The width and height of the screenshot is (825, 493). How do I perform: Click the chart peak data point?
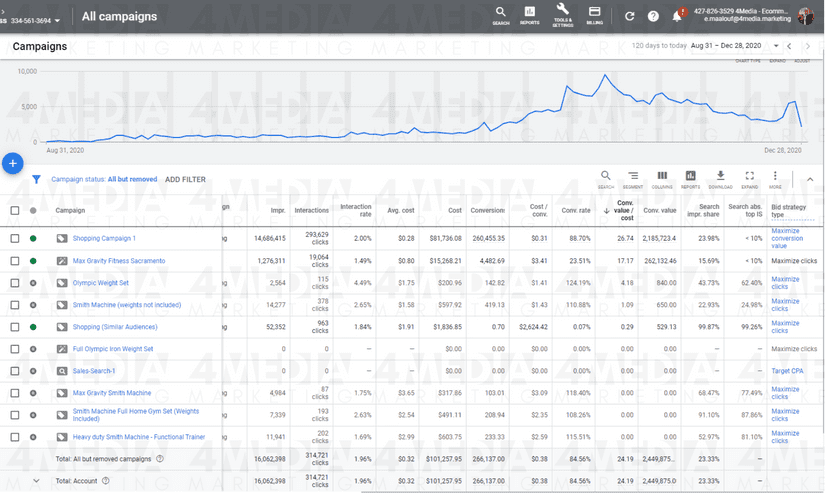click(606, 75)
